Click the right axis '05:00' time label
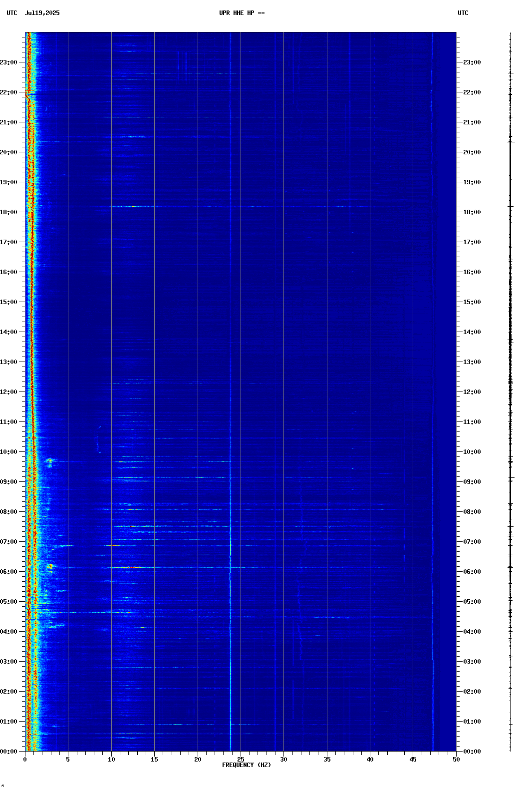The image size is (532, 791). [x=472, y=602]
